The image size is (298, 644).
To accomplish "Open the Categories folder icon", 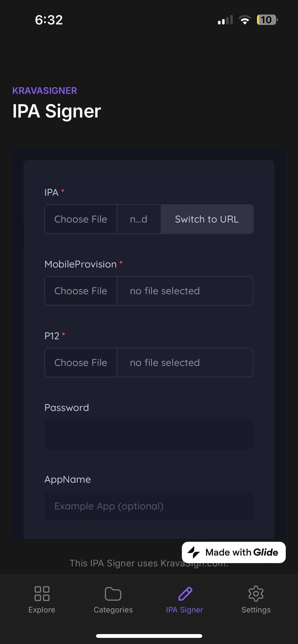I will pos(113,594).
